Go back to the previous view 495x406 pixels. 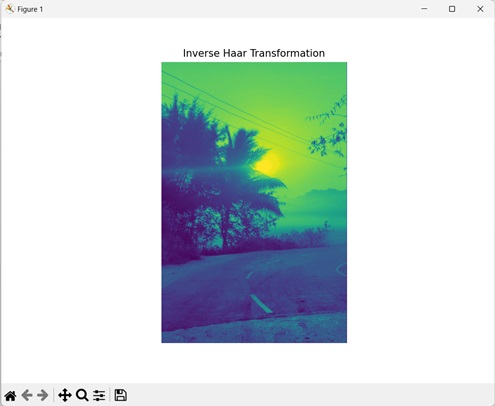click(x=27, y=395)
